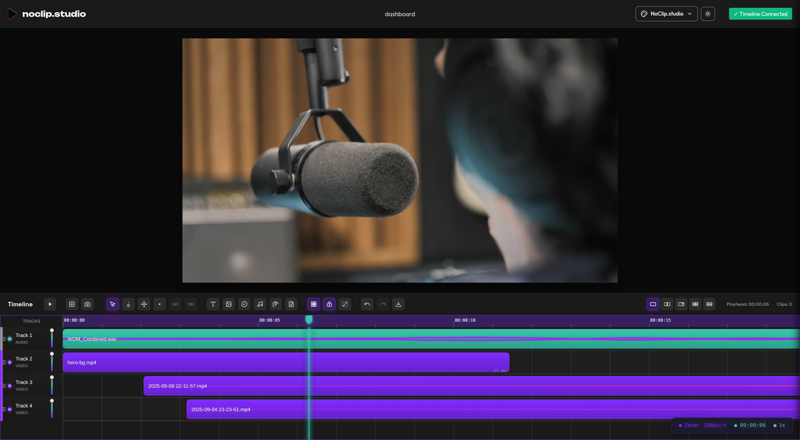Image resolution: width=800 pixels, height=440 pixels.
Task: Click the first link clips icon
Action: (x=175, y=304)
